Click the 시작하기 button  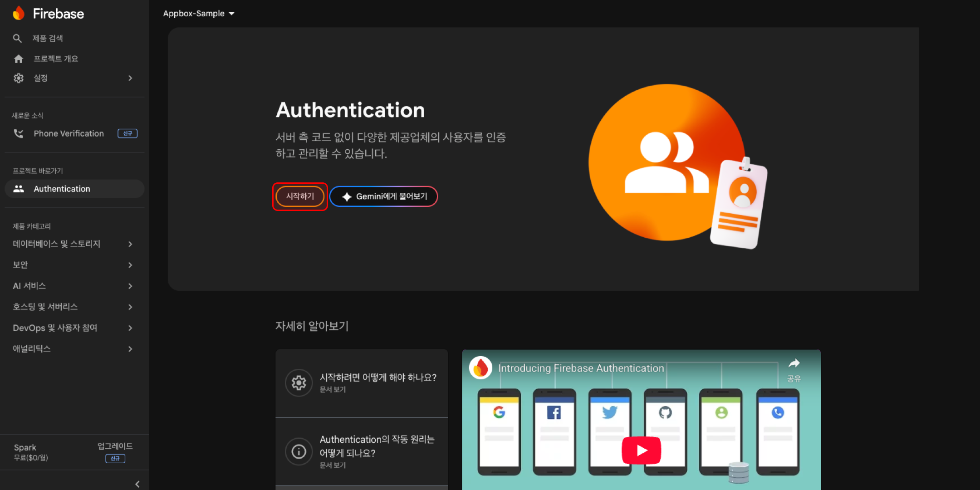300,196
